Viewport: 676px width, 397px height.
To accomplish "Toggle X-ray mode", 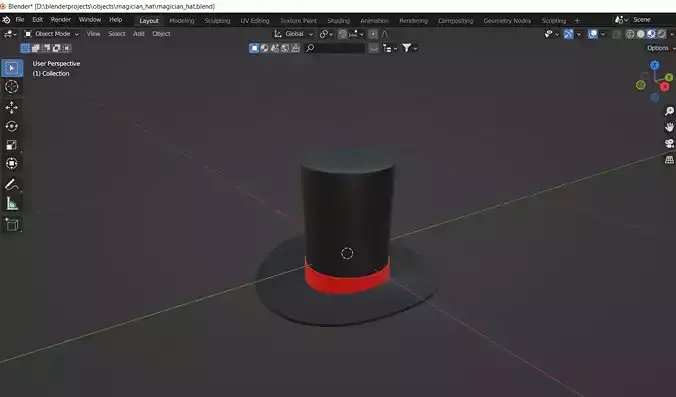I will (617, 34).
